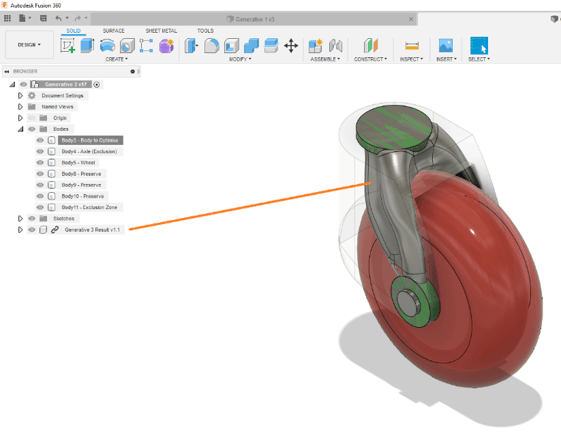Viewport: 561px width, 436px height.
Task: Collapse the BROWSER panel with the arrows
Action: click(x=6, y=72)
